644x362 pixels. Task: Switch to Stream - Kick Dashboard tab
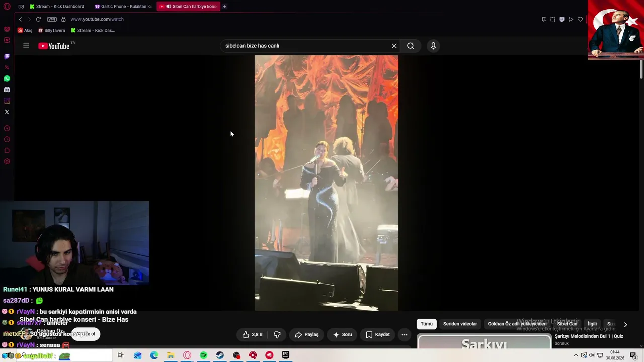57,6
